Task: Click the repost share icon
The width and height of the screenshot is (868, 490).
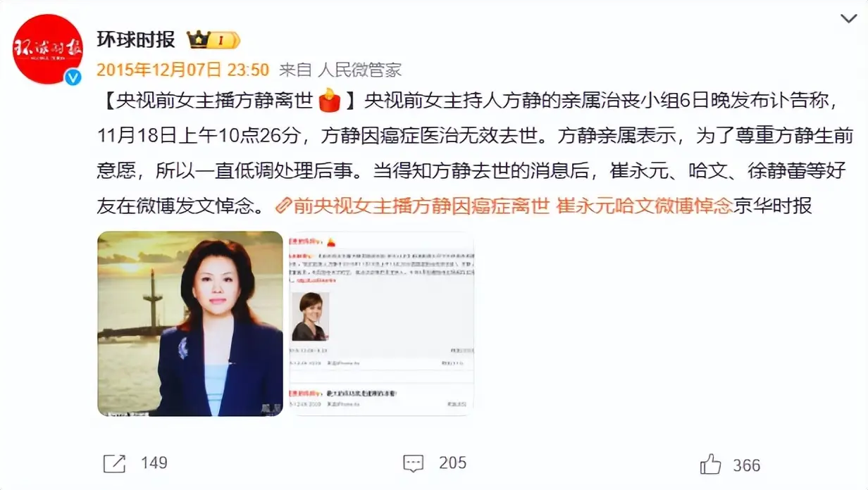Action: click(114, 463)
